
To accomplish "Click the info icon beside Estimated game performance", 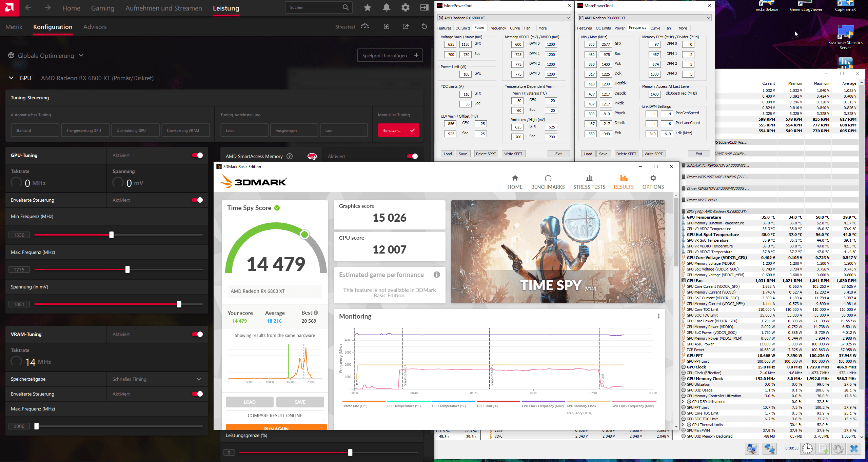I will click(437, 275).
